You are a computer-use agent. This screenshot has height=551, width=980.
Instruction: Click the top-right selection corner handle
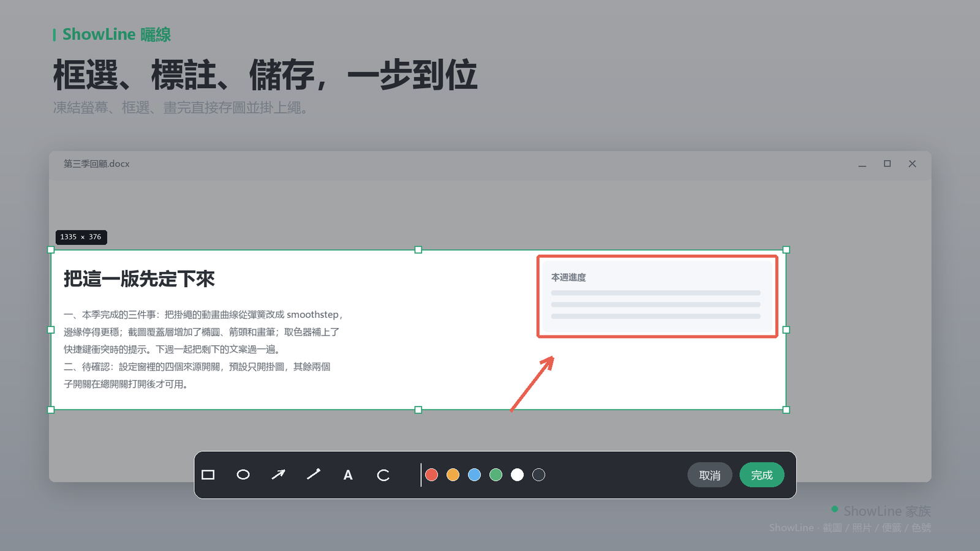pos(786,250)
